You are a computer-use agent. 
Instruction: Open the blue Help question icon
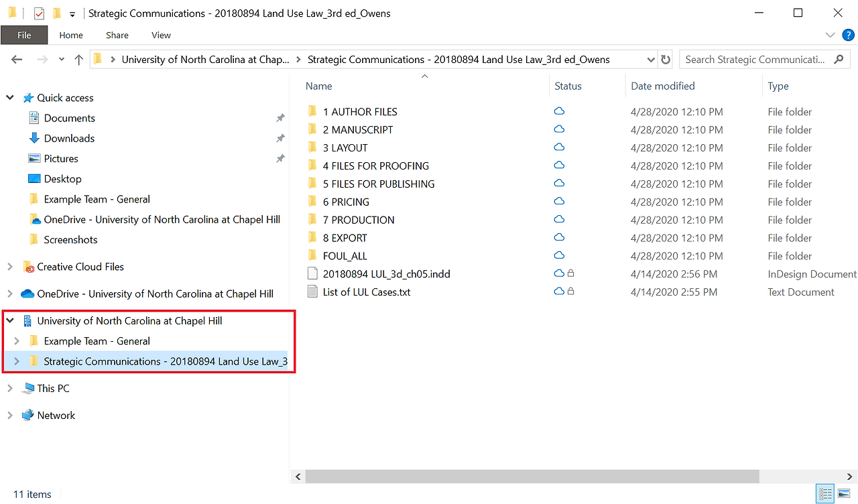[849, 35]
